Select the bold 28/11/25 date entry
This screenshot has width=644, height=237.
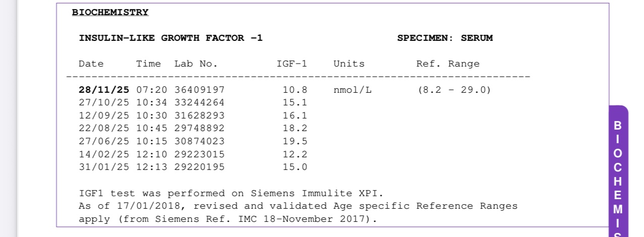tap(104, 90)
